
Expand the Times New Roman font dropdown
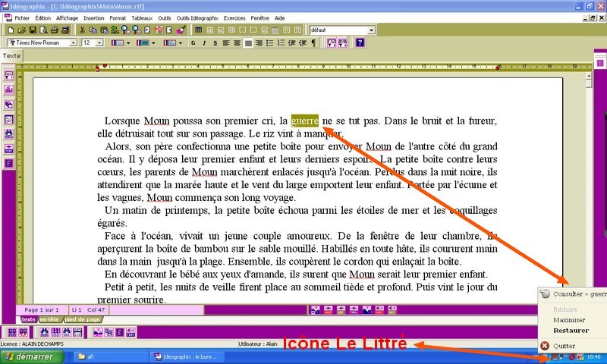73,42
